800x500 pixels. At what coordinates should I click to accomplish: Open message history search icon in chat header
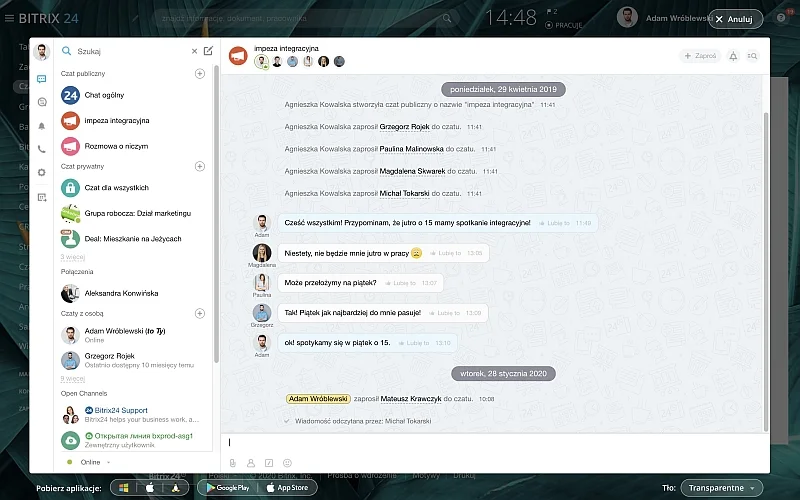[752, 56]
